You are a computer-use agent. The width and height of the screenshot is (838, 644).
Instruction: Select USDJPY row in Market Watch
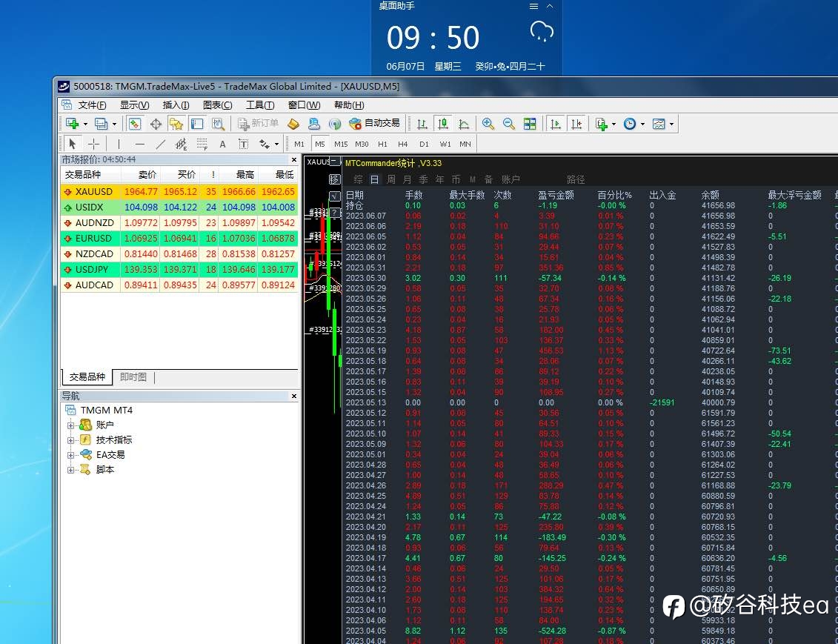click(179, 269)
